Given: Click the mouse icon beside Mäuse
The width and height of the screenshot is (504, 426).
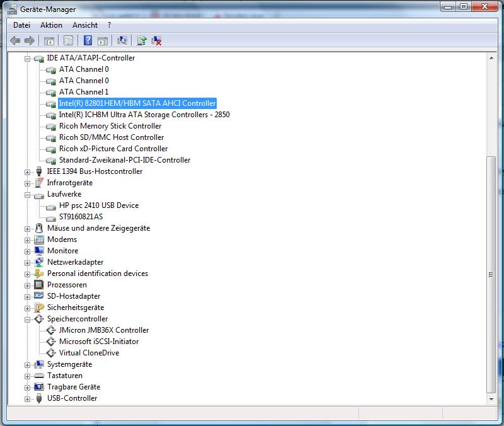Looking at the screenshot, I should [39, 228].
